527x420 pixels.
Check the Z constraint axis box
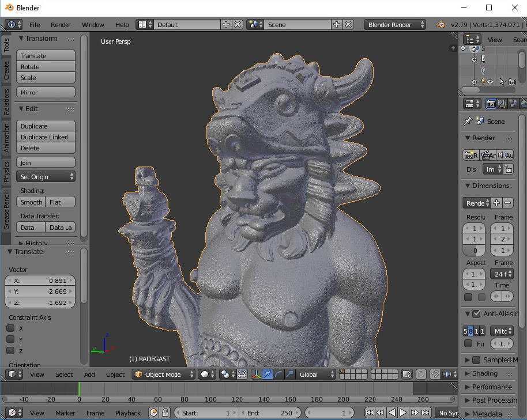tap(10, 351)
